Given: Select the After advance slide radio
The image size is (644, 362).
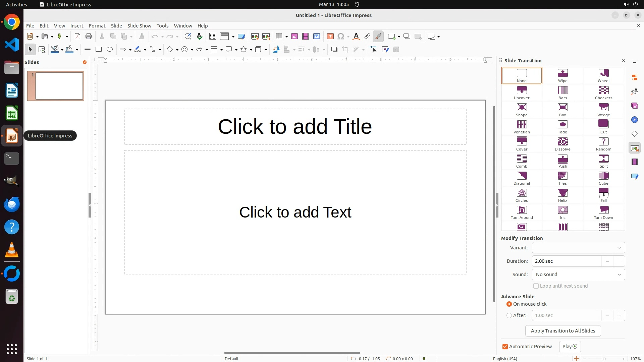Looking at the screenshot, I should point(509,315).
